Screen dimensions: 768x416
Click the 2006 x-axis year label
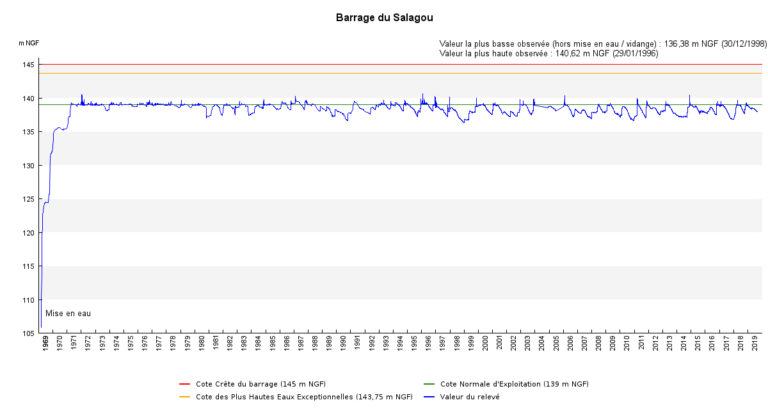(570, 343)
